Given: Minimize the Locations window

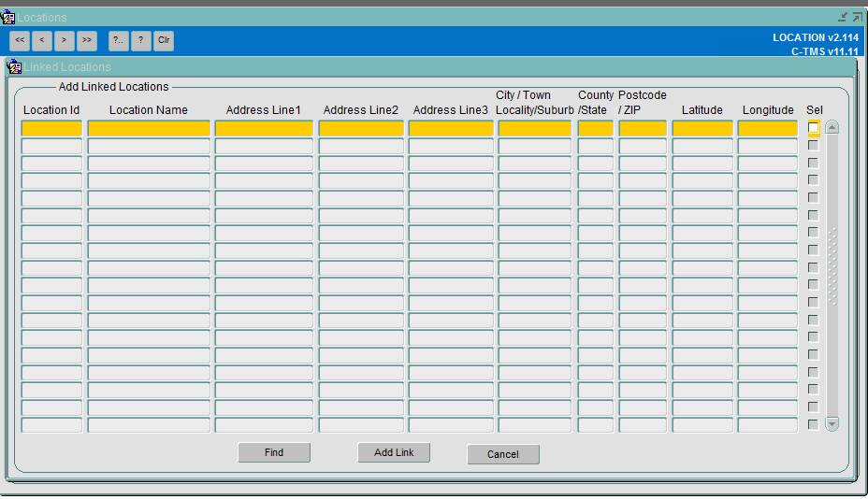Looking at the screenshot, I should coord(843,17).
